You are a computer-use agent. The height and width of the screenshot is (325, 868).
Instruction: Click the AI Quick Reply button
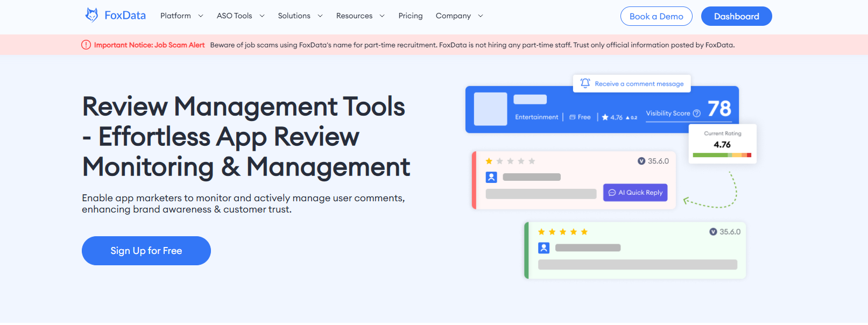[x=635, y=193]
